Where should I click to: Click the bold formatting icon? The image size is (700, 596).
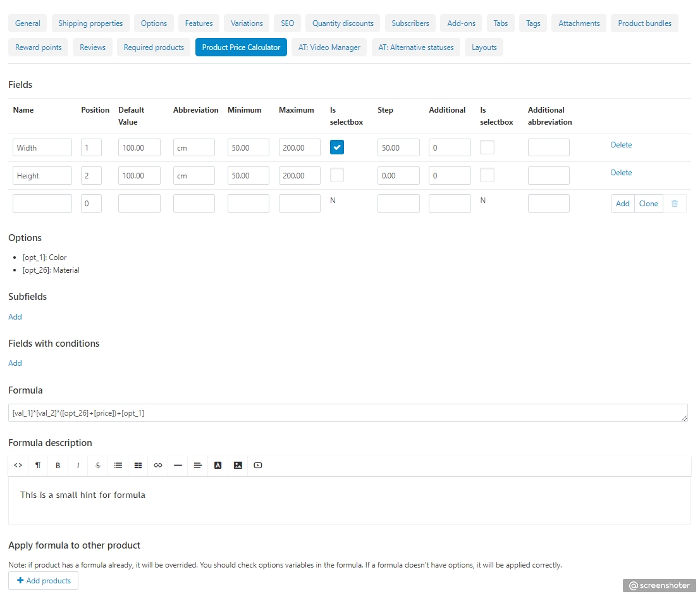pyautogui.click(x=58, y=465)
